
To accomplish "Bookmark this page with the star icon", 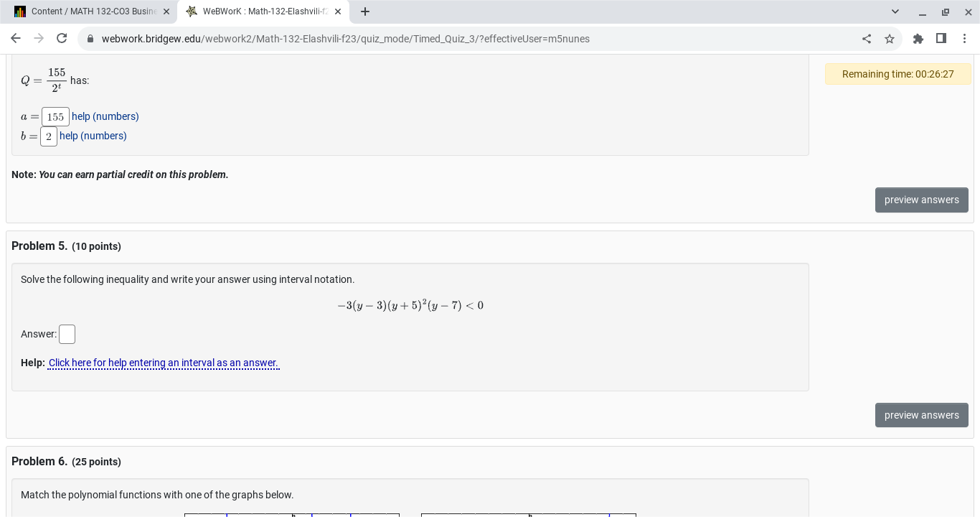I will [890, 39].
